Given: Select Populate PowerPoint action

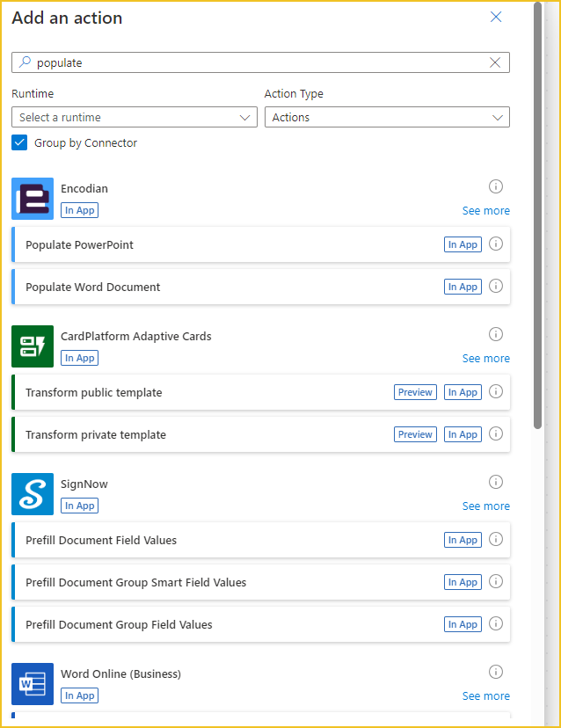Looking at the screenshot, I should [260, 244].
